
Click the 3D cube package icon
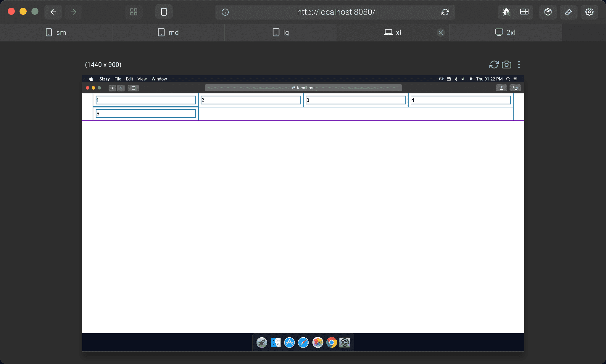coord(548,12)
